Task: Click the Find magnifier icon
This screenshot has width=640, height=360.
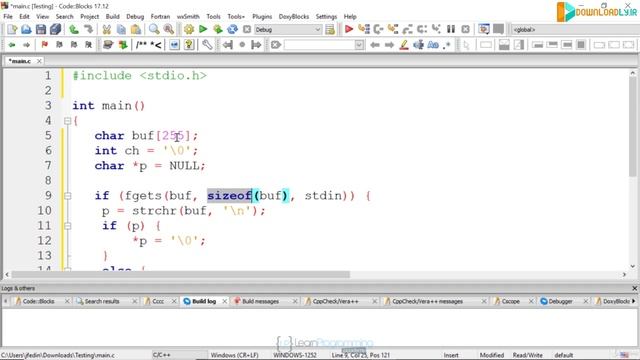Action: [154, 29]
